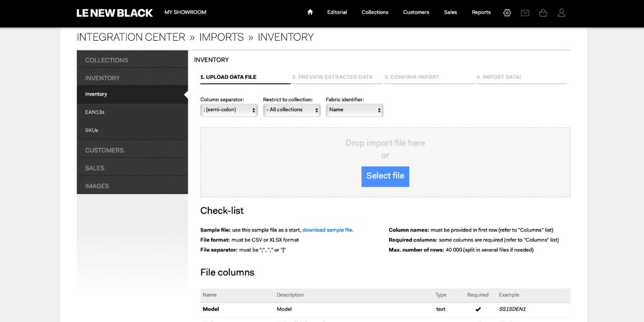Open Collections in the sidebar
This screenshot has width=644, height=322.
(x=132, y=60)
